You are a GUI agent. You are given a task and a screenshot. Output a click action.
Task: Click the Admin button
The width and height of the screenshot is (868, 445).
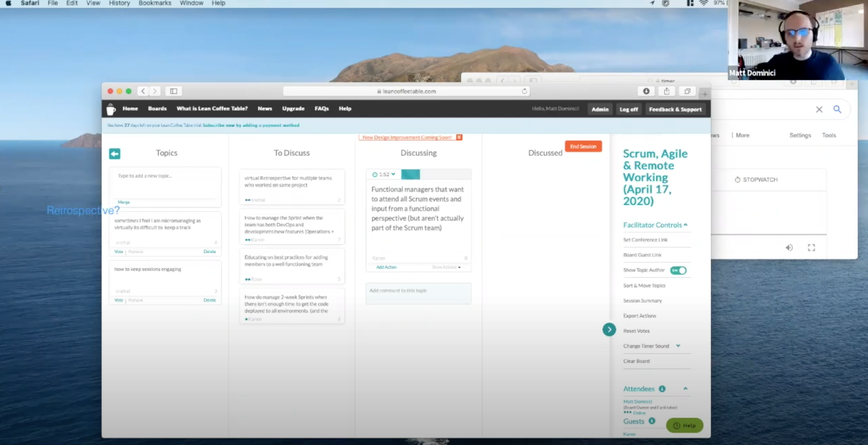600,109
